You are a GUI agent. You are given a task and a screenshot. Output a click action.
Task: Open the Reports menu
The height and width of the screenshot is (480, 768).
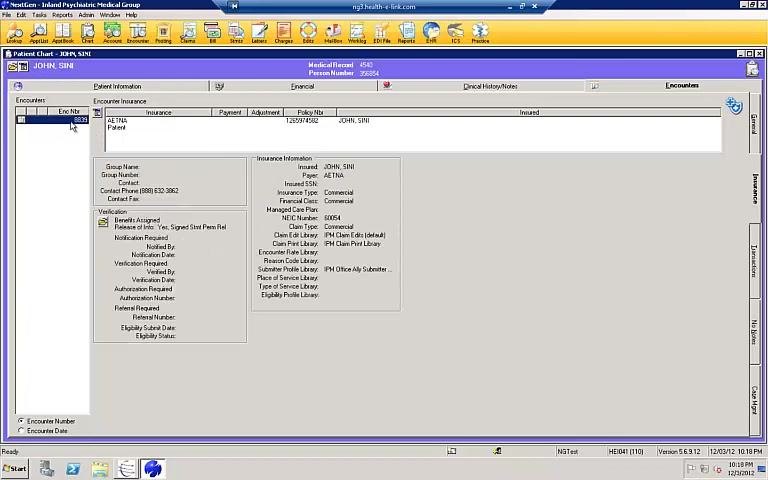click(x=62, y=15)
